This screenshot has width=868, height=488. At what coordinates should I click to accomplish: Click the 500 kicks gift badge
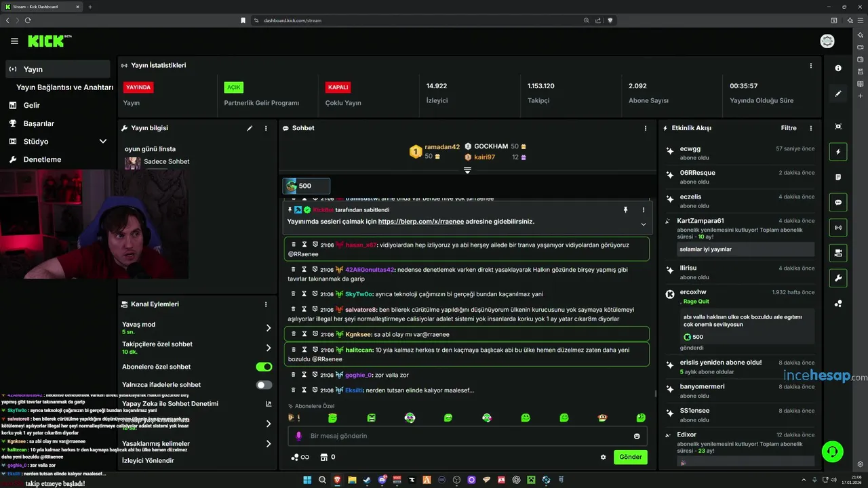pyautogui.click(x=307, y=186)
